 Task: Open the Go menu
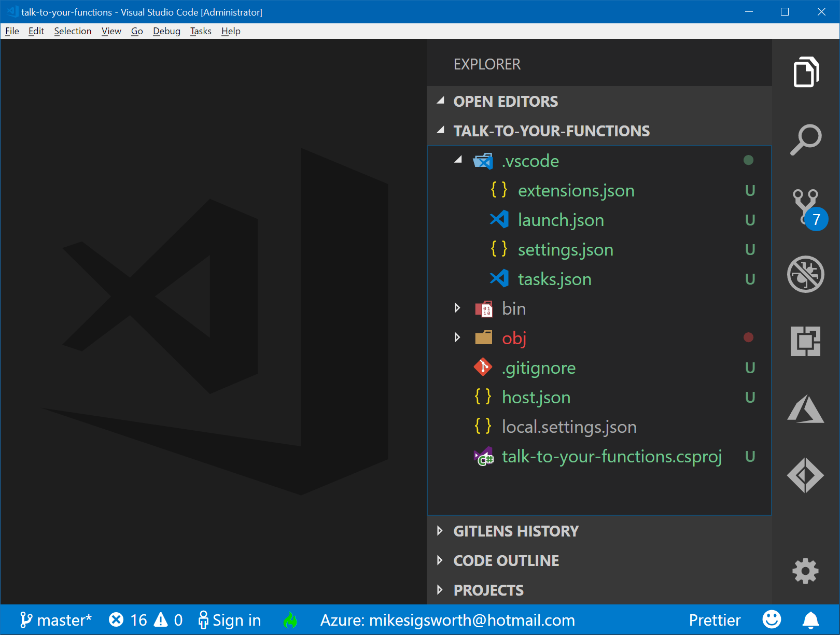coord(137,31)
